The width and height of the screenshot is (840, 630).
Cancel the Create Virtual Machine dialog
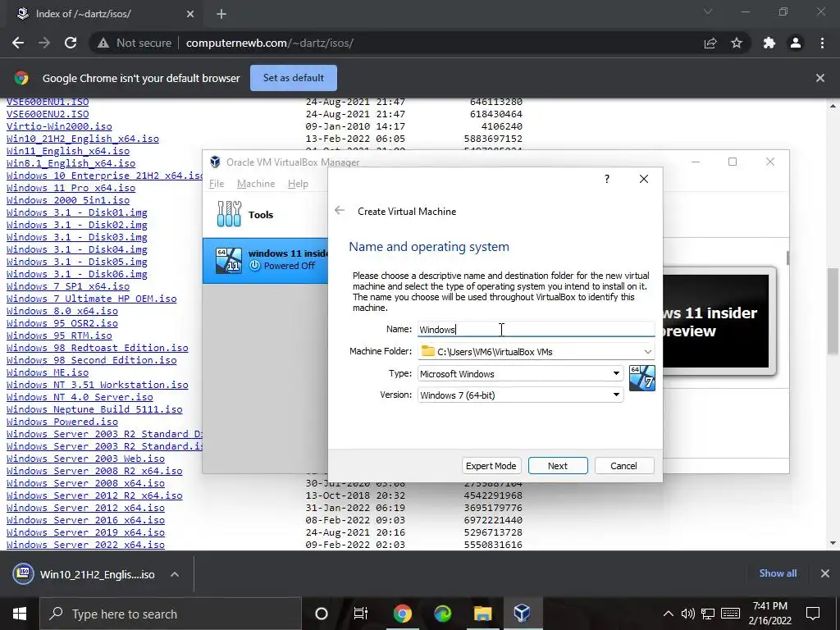point(623,466)
